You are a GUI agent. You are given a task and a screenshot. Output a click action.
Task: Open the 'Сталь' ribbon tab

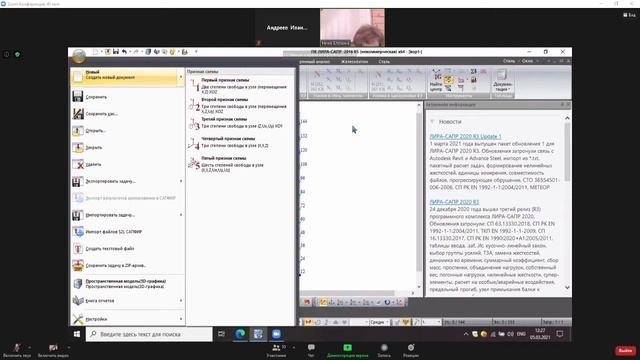(x=384, y=62)
